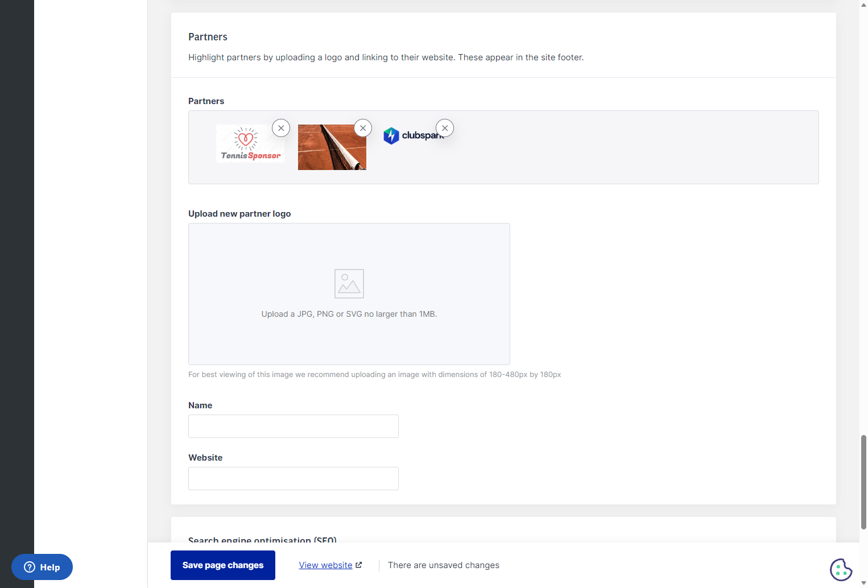Open cookie settings icon
The height and width of the screenshot is (588, 868).
tap(841, 569)
